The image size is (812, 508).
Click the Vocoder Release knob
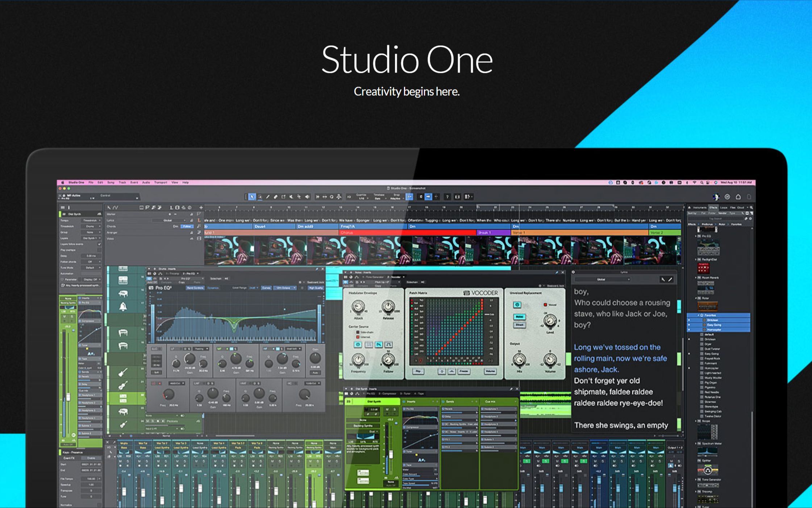coord(388,307)
